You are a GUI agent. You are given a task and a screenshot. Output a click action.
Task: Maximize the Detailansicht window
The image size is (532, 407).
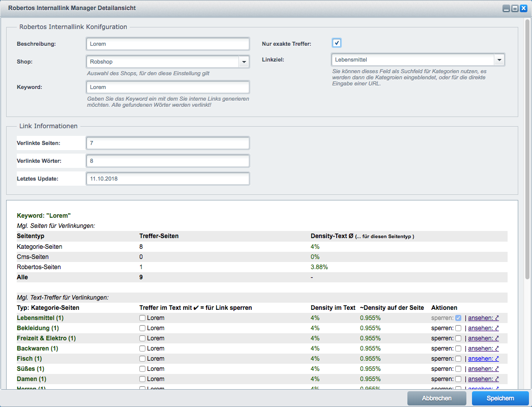click(x=515, y=9)
